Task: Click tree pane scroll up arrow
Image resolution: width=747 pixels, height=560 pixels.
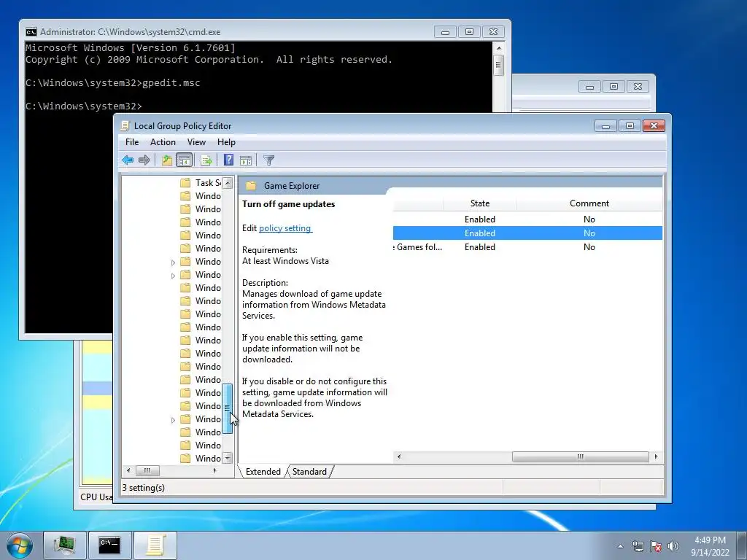Action: (228, 183)
